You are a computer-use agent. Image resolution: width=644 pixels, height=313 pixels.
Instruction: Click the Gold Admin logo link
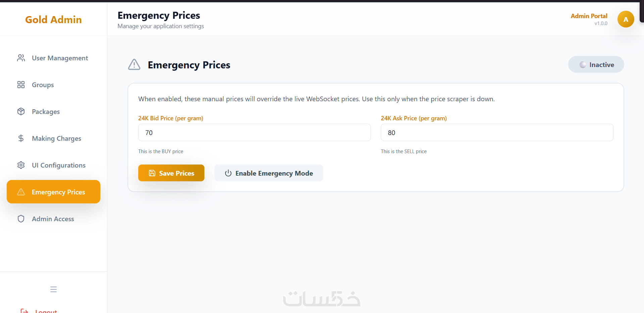53,19
